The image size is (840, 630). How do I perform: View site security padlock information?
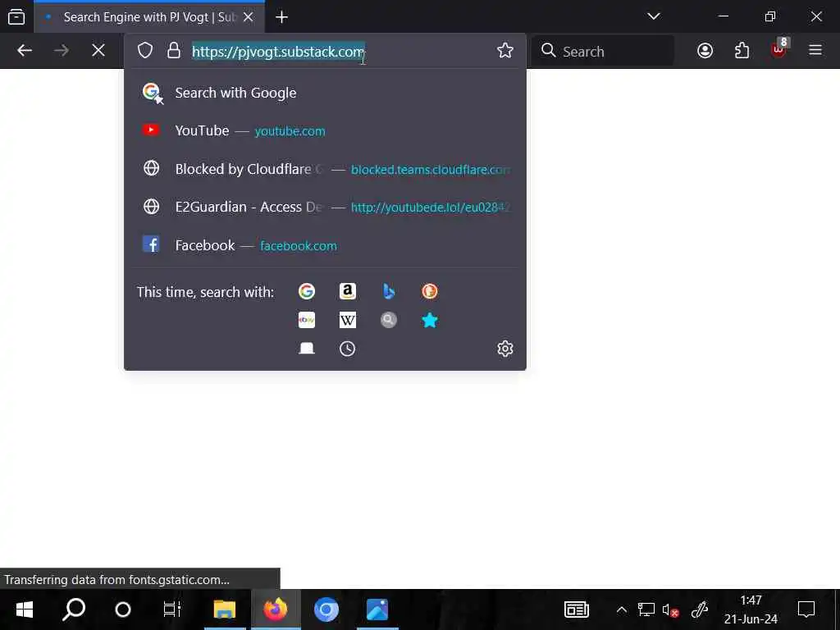click(174, 51)
